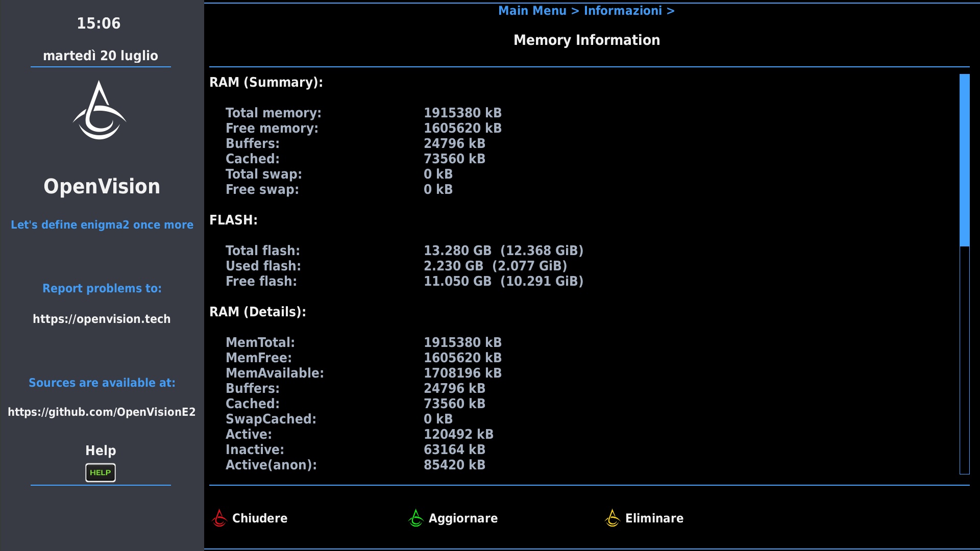The width and height of the screenshot is (980, 551).
Task: Click the yellow Eliminare button icon
Action: (x=612, y=518)
